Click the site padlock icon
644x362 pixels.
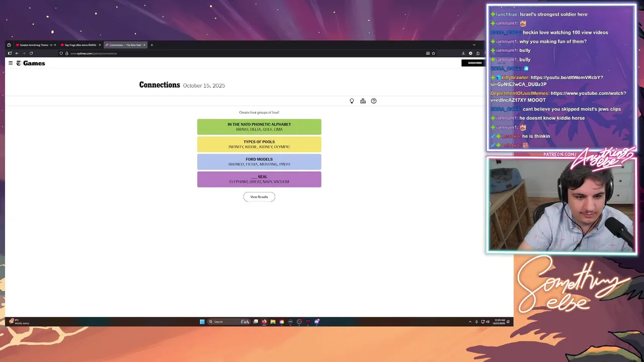[x=66, y=53]
